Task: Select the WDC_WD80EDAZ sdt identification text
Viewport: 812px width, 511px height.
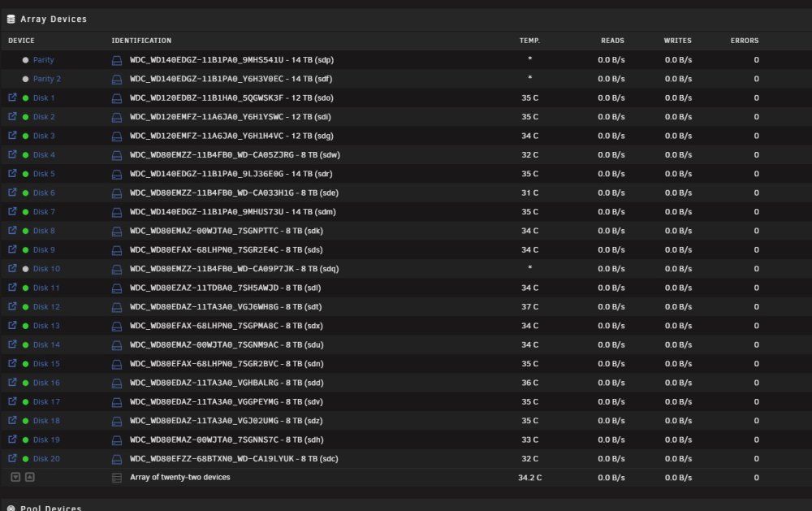Action: 226,307
